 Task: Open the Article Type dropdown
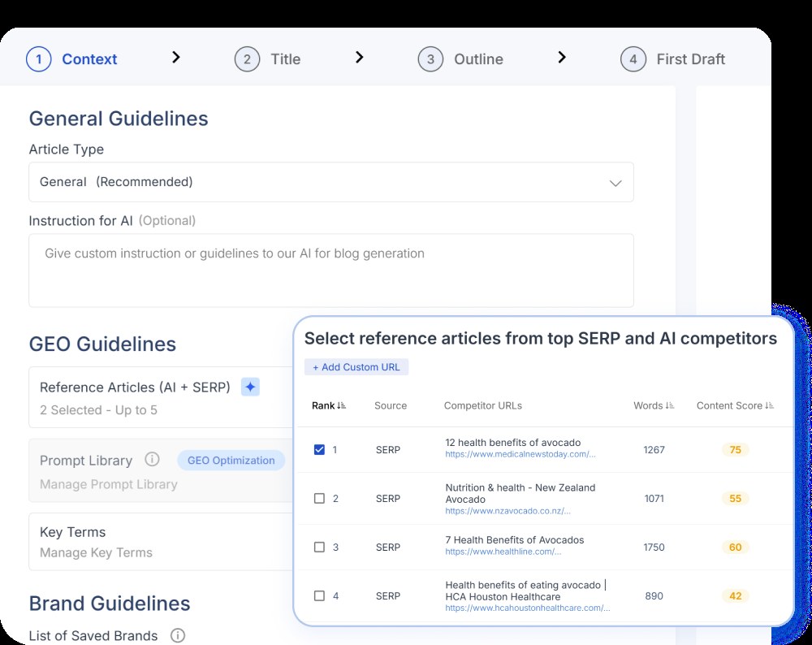(x=331, y=182)
